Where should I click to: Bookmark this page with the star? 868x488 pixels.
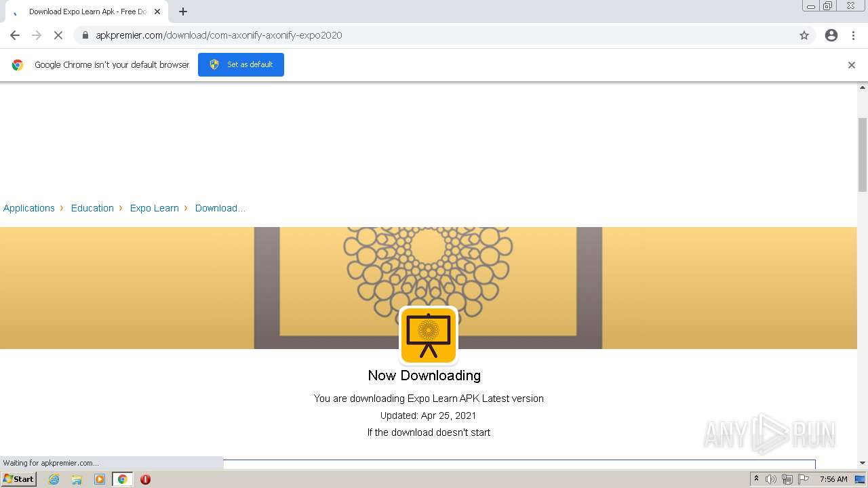point(804,35)
